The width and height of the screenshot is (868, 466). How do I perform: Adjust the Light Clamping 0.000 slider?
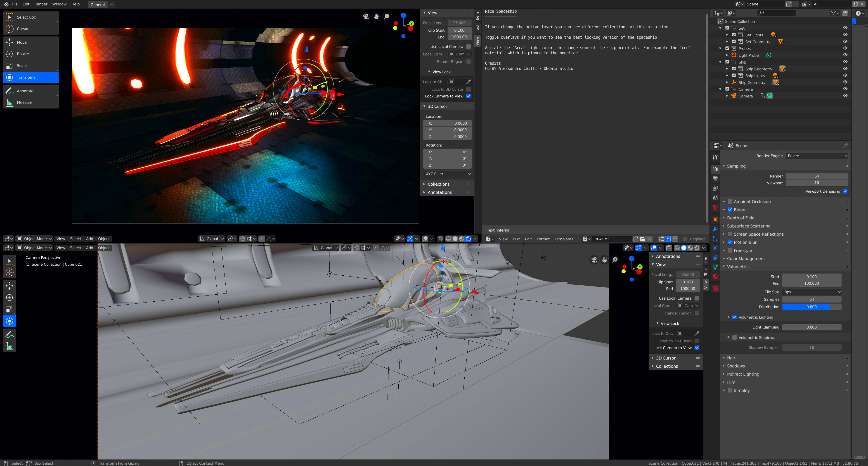point(811,327)
